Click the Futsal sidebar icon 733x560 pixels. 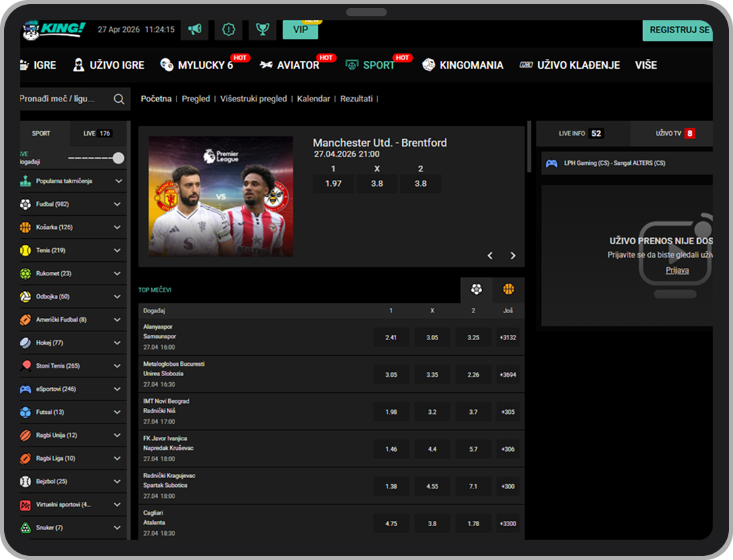point(26,413)
